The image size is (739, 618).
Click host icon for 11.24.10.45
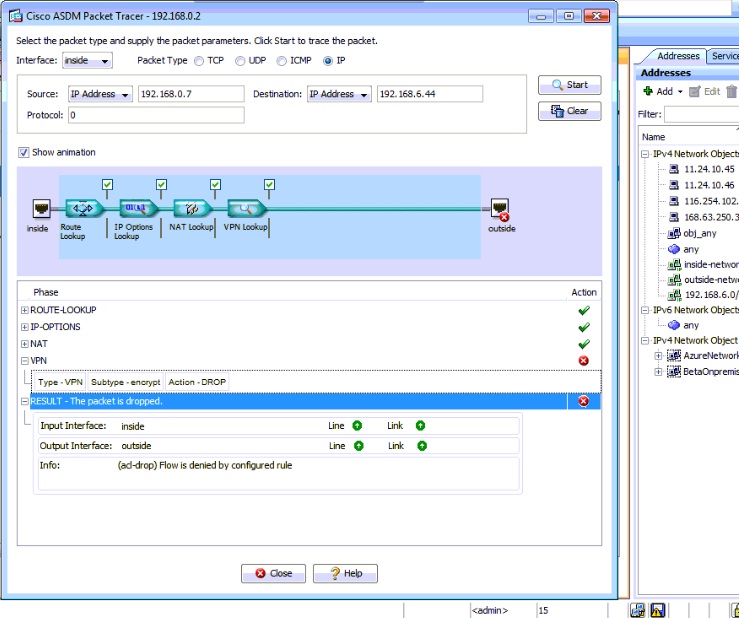pos(674,169)
